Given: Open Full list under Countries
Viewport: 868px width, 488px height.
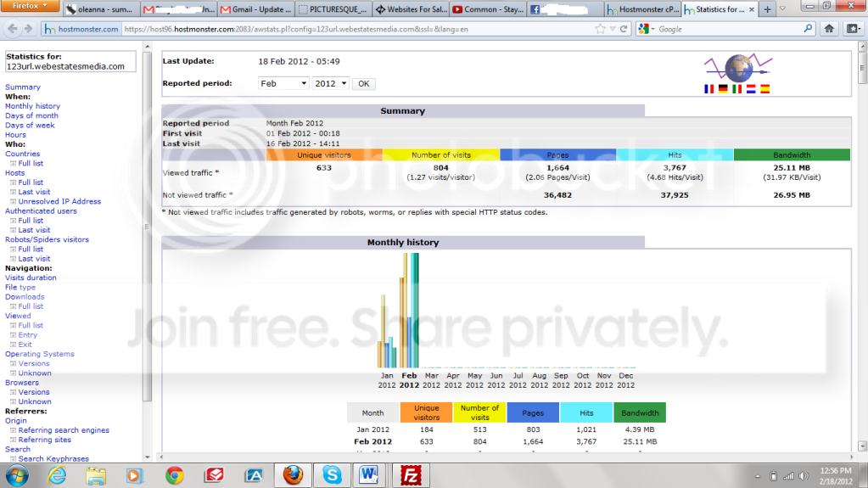Looking at the screenshot, I should pyautogui.click(x=31, y=163).
